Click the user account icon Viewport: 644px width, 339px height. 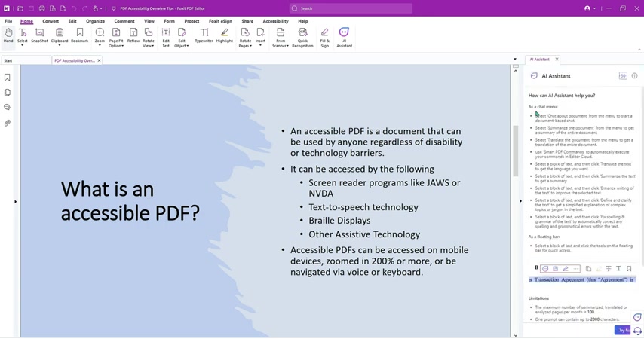pyautogui.click(x=587, y=8)
